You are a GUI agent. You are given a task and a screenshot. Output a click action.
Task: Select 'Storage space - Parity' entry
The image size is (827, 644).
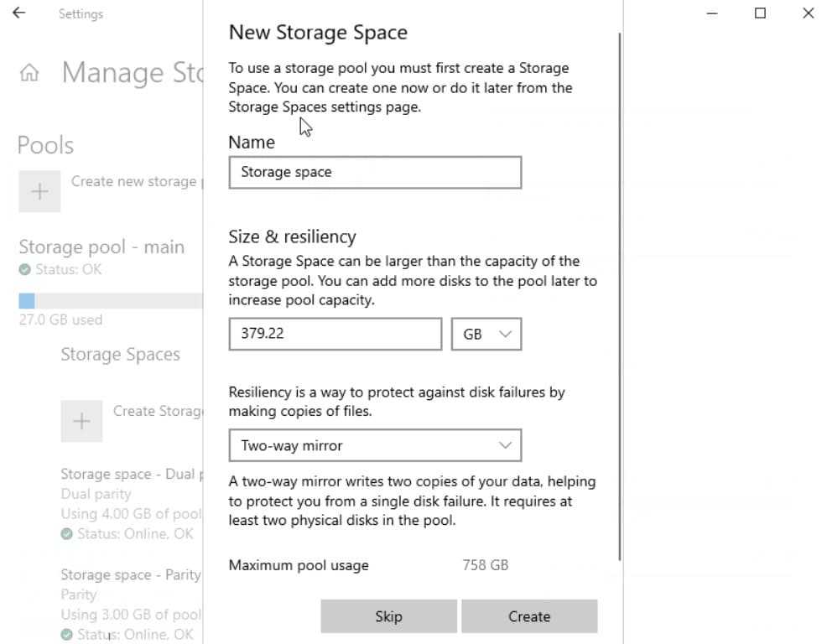pos(131,574)
